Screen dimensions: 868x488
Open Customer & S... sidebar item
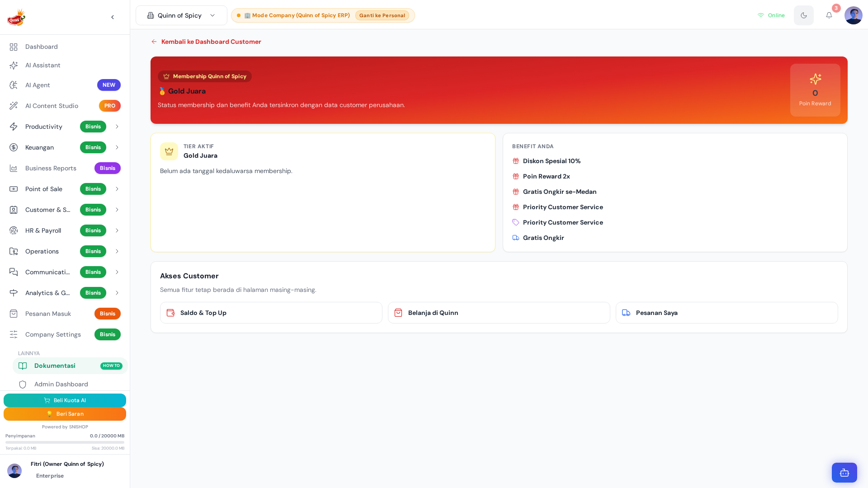pyautogui.click(x=65, y=210)
